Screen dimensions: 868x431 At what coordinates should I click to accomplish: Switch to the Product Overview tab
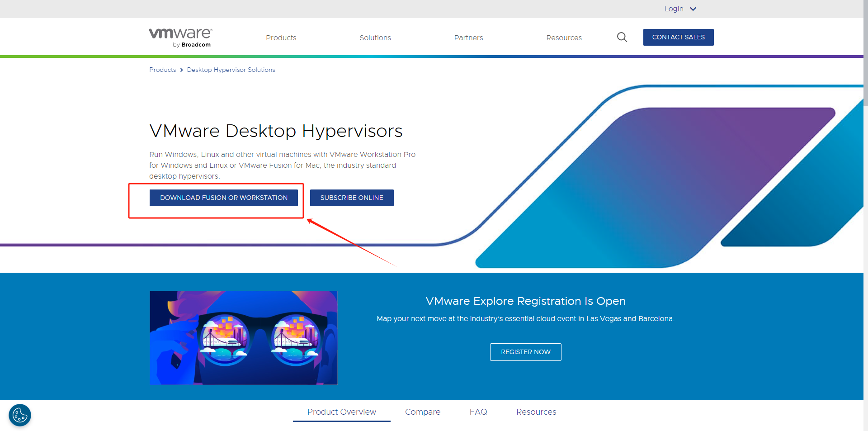coord(342,412)
